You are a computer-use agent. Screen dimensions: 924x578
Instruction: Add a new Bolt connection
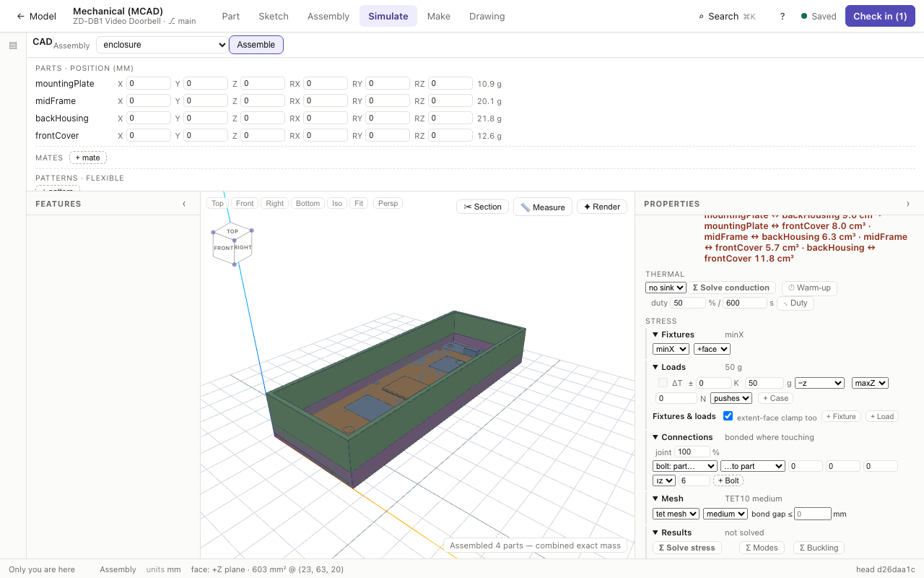[728, 480]
